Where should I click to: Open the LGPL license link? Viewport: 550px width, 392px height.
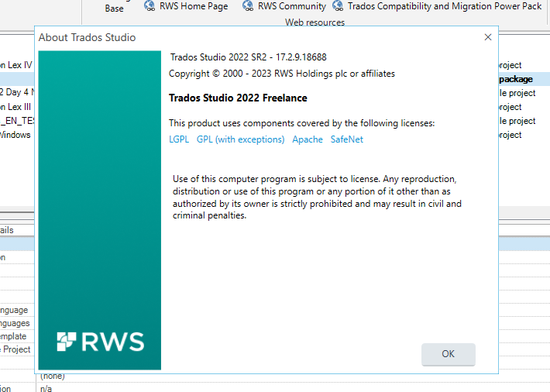179,139
